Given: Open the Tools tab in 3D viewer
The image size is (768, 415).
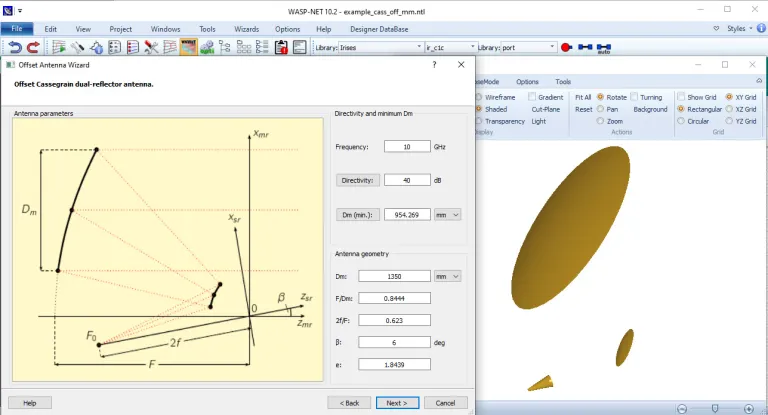Looking at the screenshot, I should click(563, 81).
